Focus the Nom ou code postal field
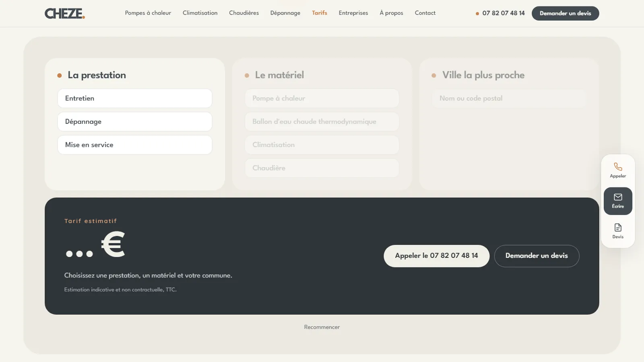This screenshot has width=644, height=362. click(x=509, y=99)
